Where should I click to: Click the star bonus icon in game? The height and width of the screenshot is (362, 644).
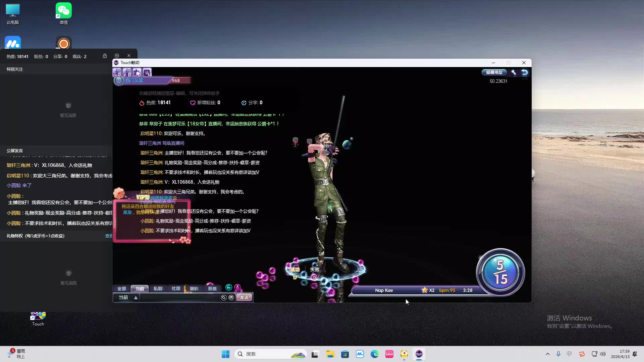(137, 72)
